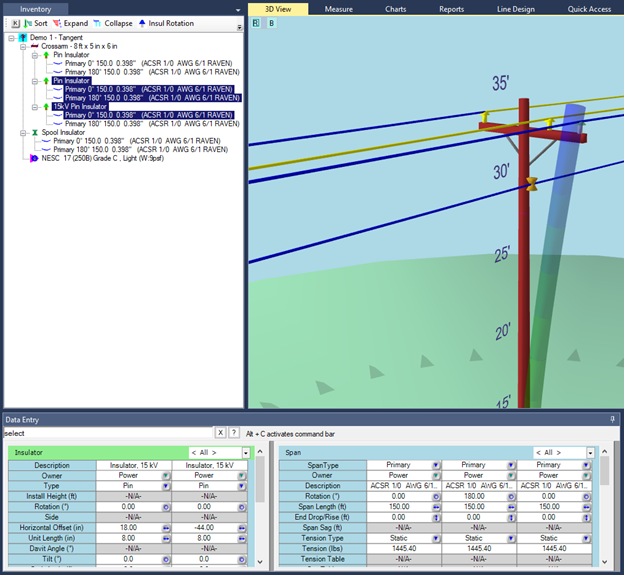This screenshot has height=575, width=624.
Task: Click the NESC load case icon
Action: pos(36,158)
